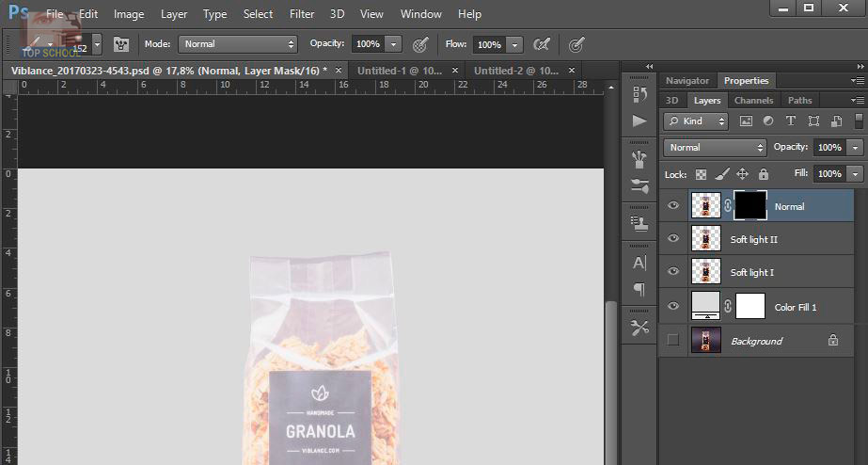
Task: Hide the Soft light II layer
Action: click(673, 238)
